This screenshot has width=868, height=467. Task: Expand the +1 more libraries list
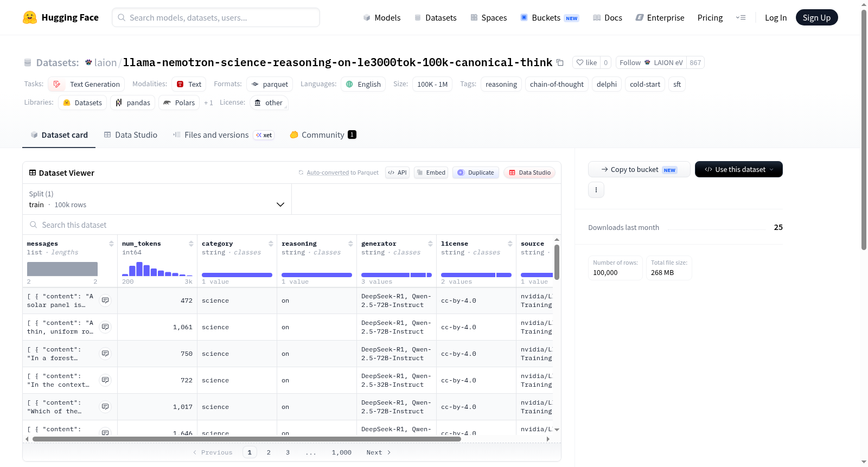click(208, 103)
